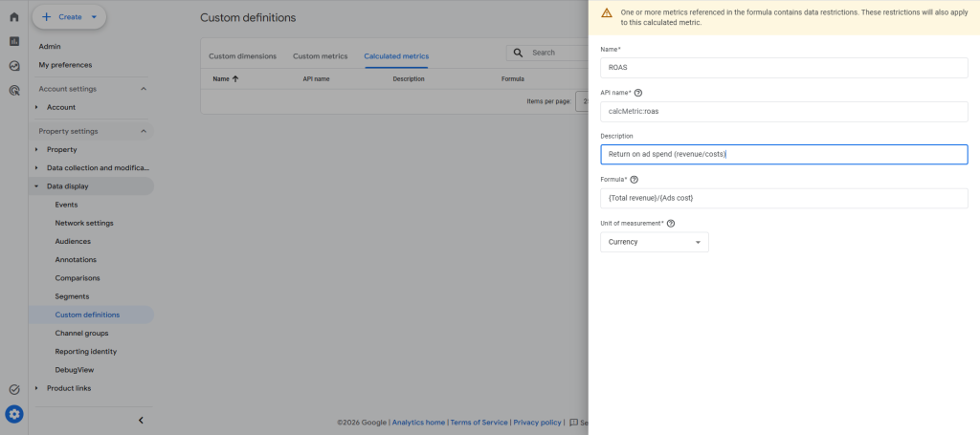Viewport: 980px width, 435px height.
Task: Sort by Name column arrow
Action: click(x=235, y=79)
